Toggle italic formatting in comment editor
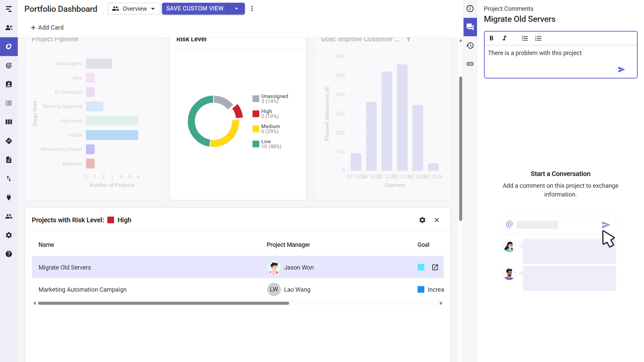 pyautogui.click(x=504, y=38)
